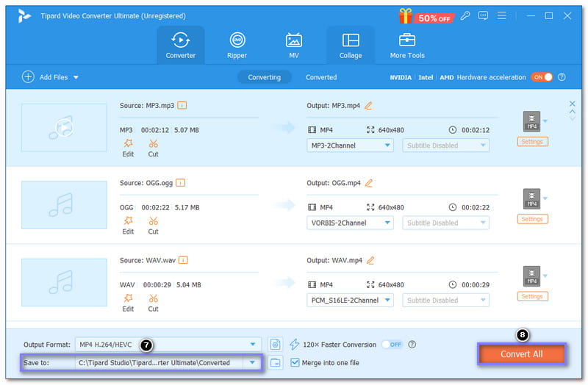Edit the MP3.mp3 file

click(128, 148)
